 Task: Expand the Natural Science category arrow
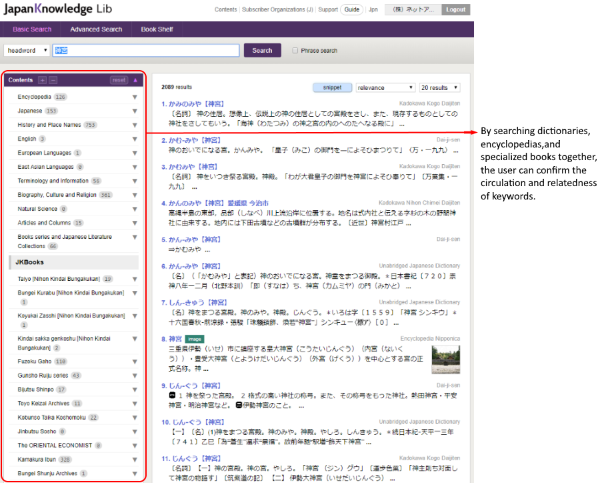click(134, 209)
